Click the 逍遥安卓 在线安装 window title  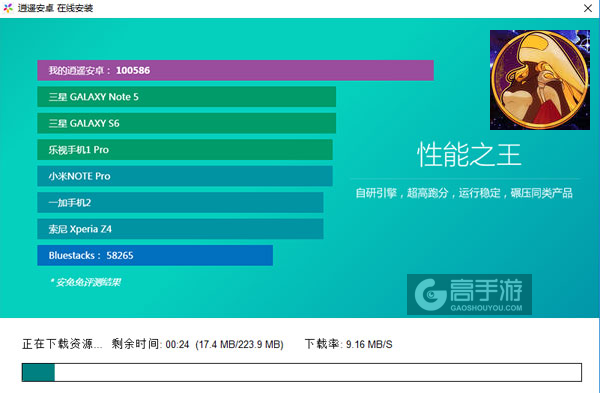[x=55, y=8]
